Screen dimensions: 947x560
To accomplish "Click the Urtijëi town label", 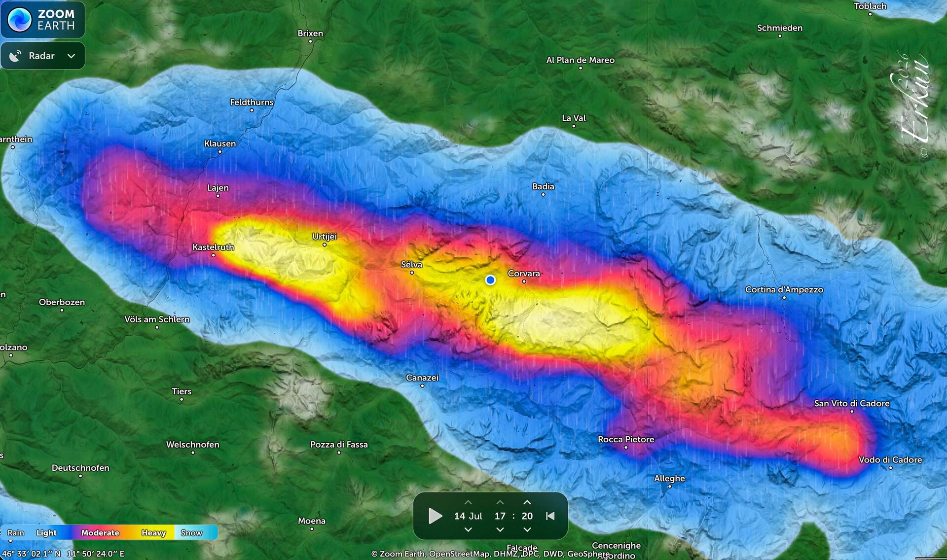I will 325,237.
